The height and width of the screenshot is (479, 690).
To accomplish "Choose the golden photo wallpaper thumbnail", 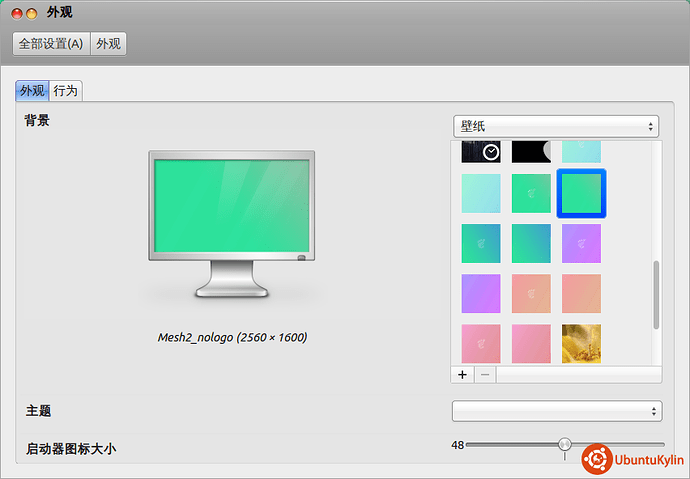I will coord(581,343).
